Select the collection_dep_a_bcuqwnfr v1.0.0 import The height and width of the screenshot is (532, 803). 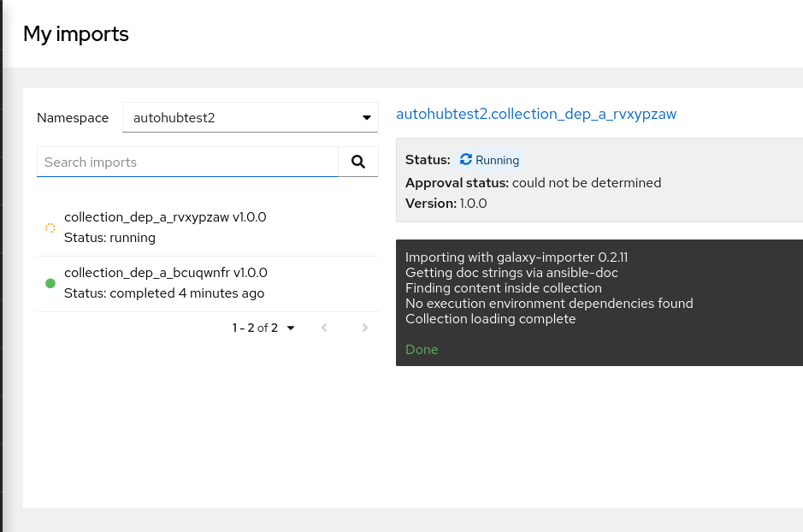166,273
